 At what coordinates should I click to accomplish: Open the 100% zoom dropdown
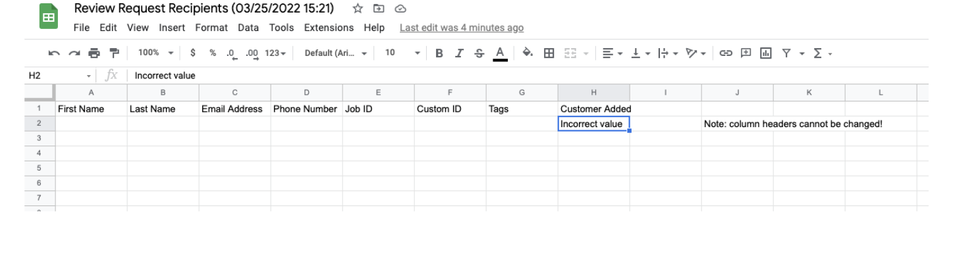[x=156, y=53]
